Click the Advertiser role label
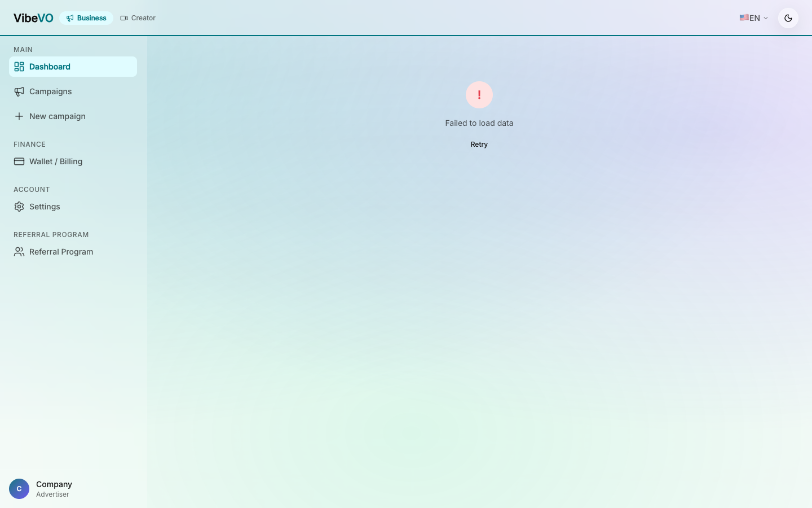Image resolution: width=812 pixels, height=508 pixels. [52, 494]
